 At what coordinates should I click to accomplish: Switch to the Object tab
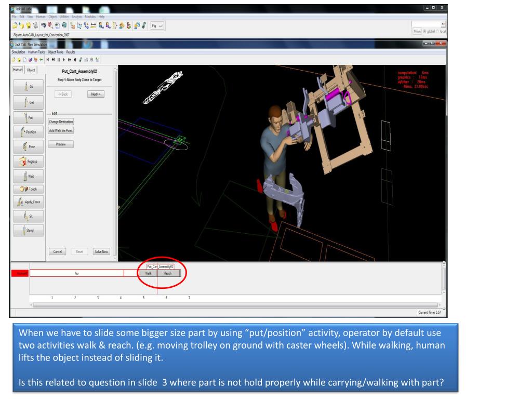(31, 70)
